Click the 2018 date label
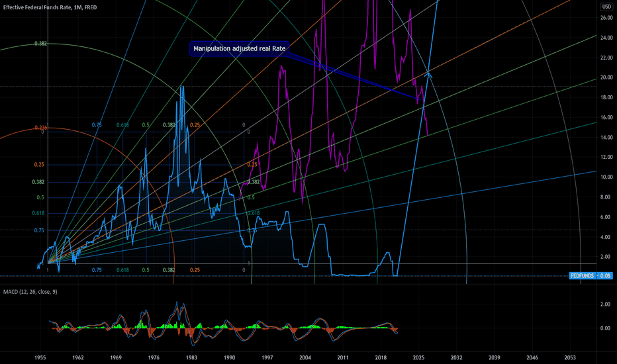 381,357
